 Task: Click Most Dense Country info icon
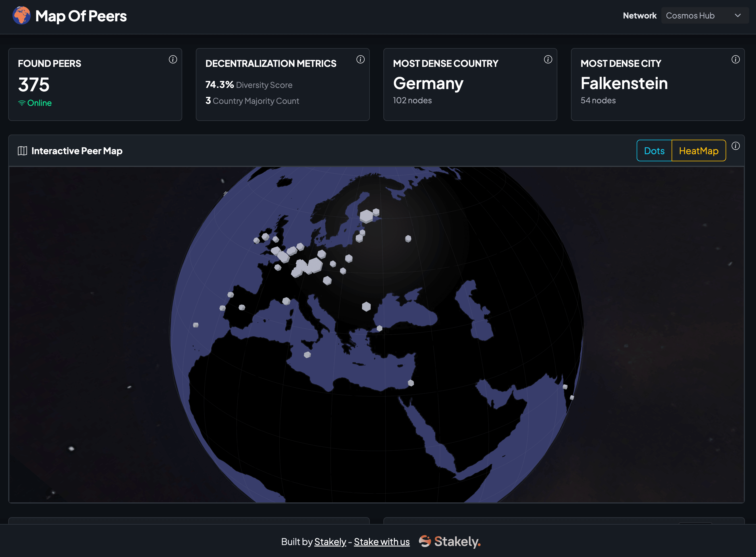click(548, 60)
